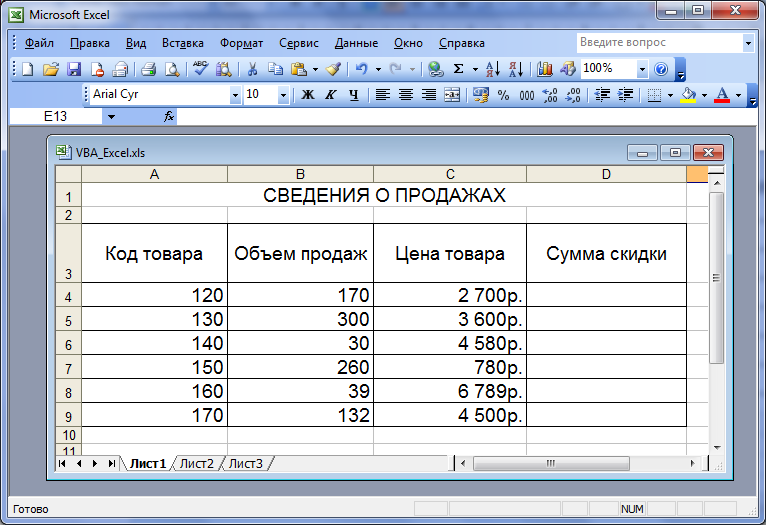Sort ascending with the А-Я icon
The width and height of the screenshot is (766, 525).
click(493, 69)
